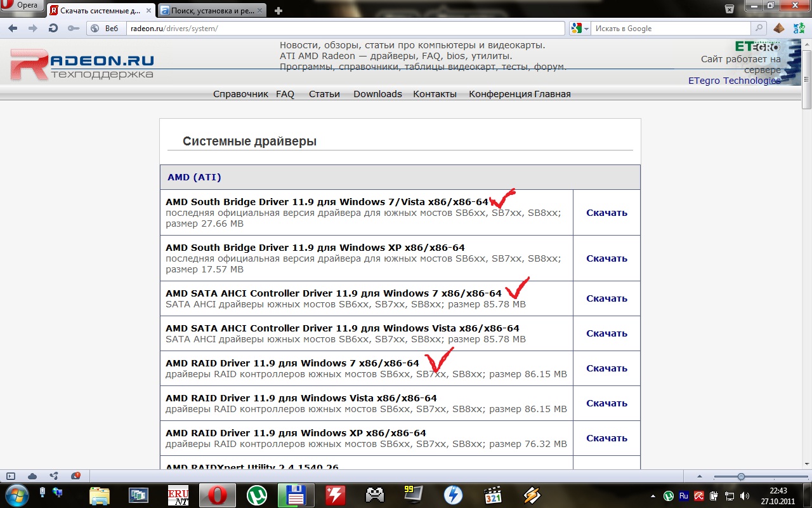Open the floppy disk save app in taskbar

click(296, 495)
